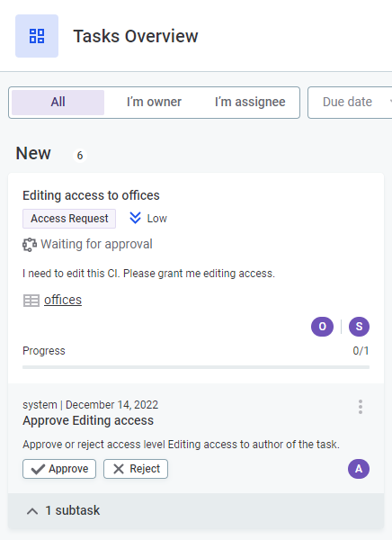Click the Approve Editing access subtask title
The image size is (392, 540).
[x=88, y=421]
